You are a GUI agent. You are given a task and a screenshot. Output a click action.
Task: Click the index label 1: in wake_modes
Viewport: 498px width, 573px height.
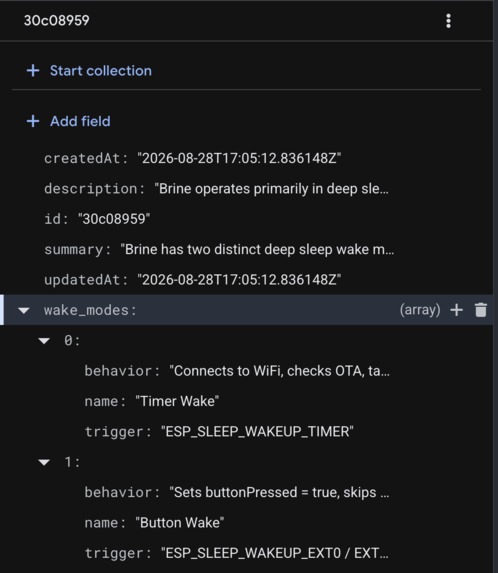coord(72,462)
